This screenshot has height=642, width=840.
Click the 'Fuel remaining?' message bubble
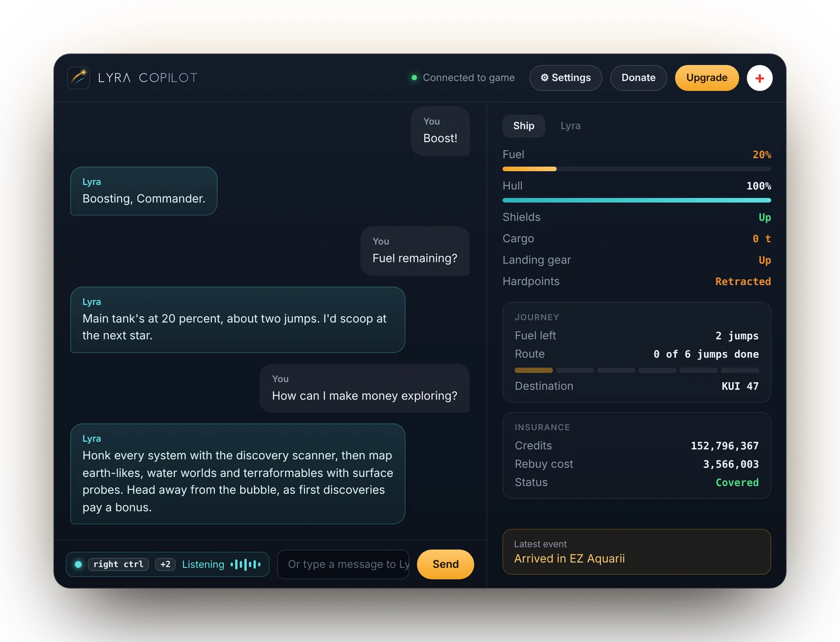coord(415,251)
